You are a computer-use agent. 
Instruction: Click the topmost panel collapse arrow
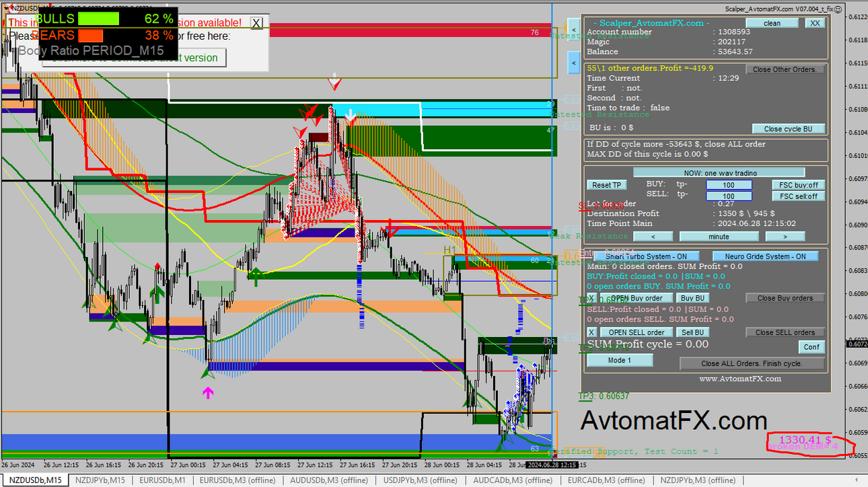tap(573, 30)
